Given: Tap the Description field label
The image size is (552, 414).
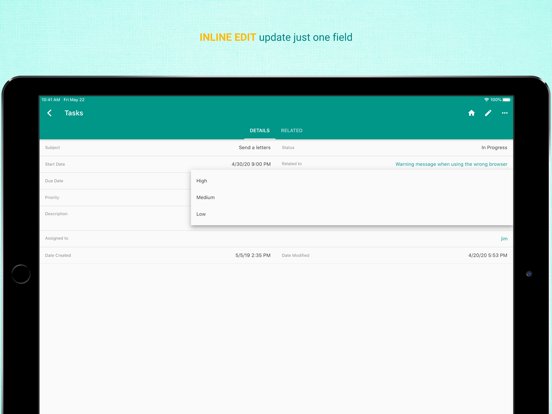Looking at the screenshot, I should [56, 214].
